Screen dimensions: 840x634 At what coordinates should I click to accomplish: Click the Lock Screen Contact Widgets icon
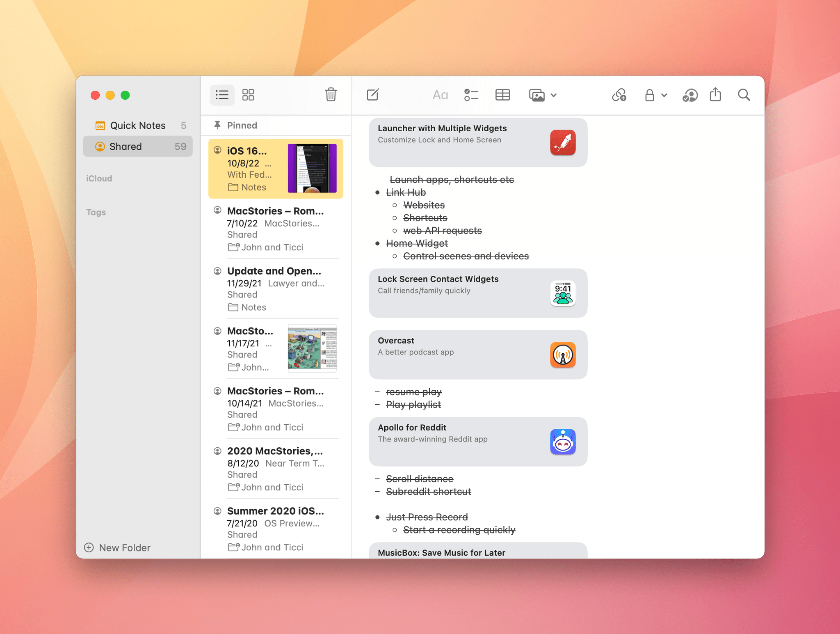pyautogui.click(x=563, y=293)
